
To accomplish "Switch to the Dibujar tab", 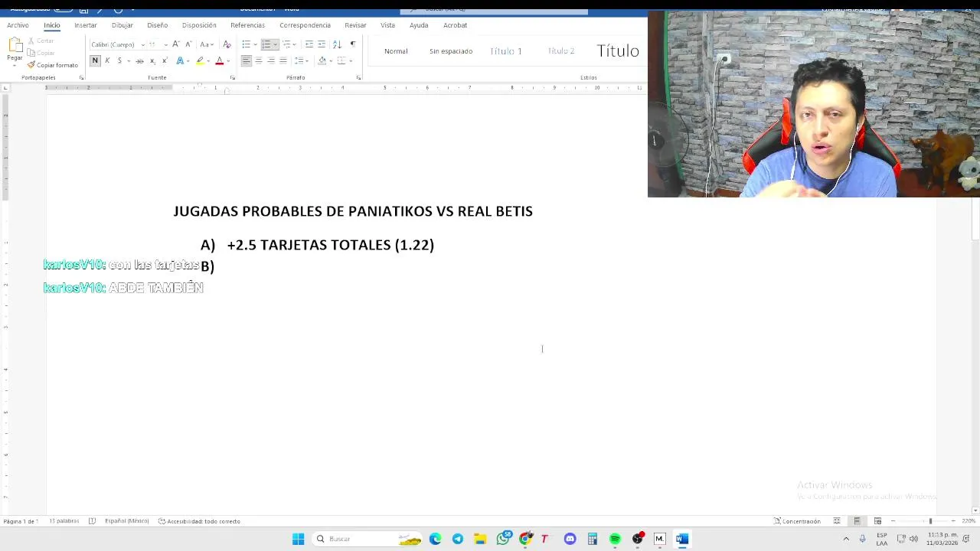I will coord(122,25).
